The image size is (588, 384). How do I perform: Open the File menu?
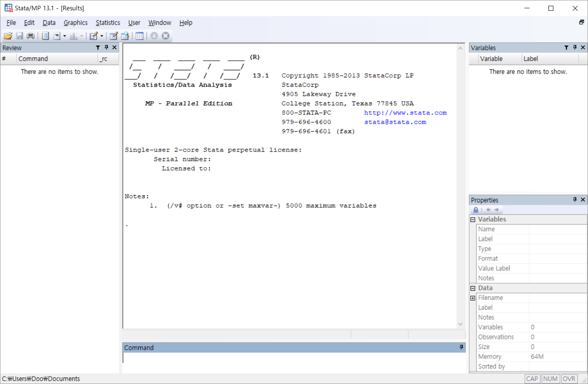[x=11, y=23]
